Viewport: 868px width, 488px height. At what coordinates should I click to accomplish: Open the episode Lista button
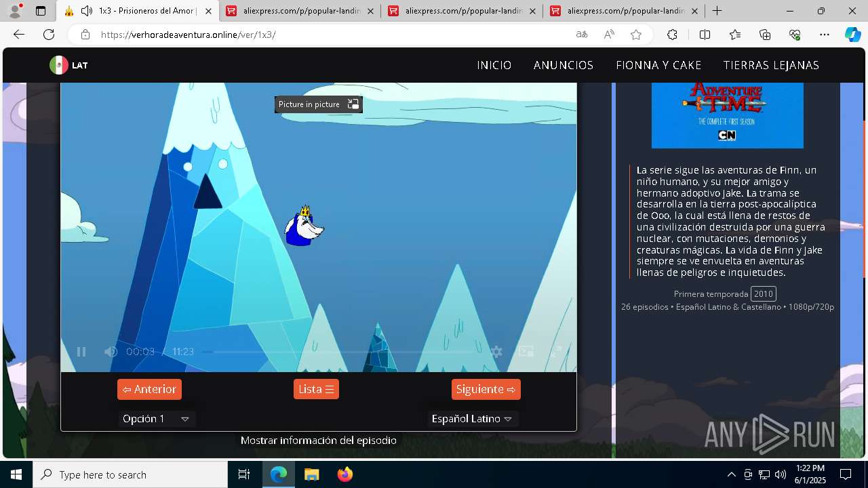316,389
